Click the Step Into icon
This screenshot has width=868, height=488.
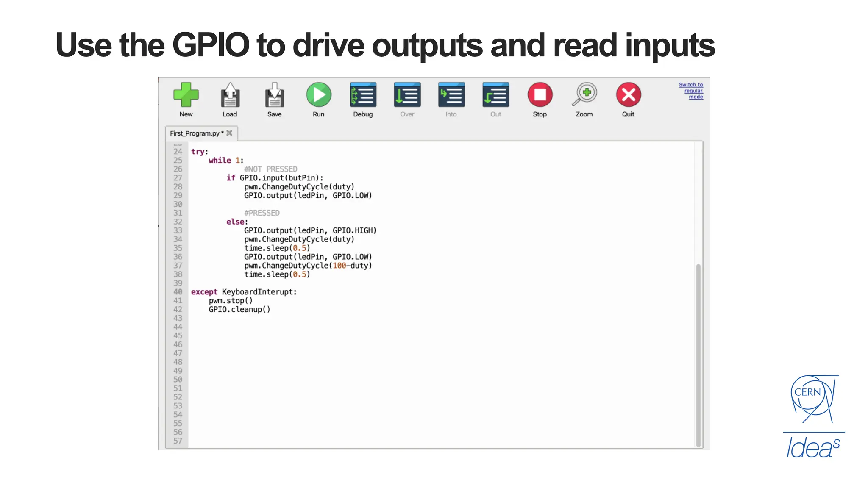pos(451,94)
